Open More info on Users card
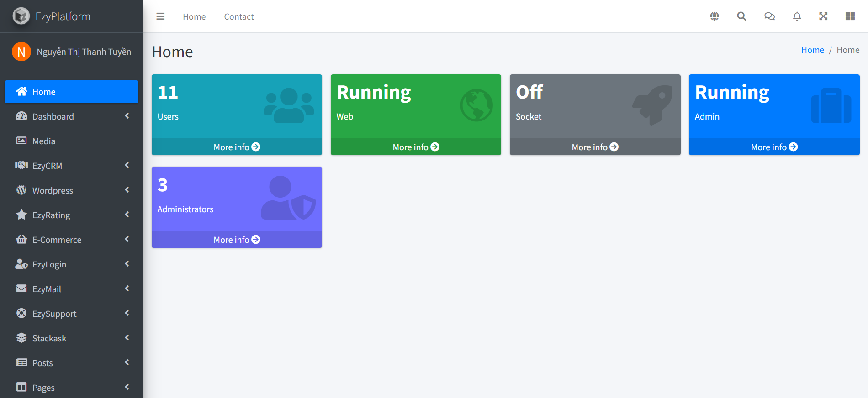 (237, 147)
